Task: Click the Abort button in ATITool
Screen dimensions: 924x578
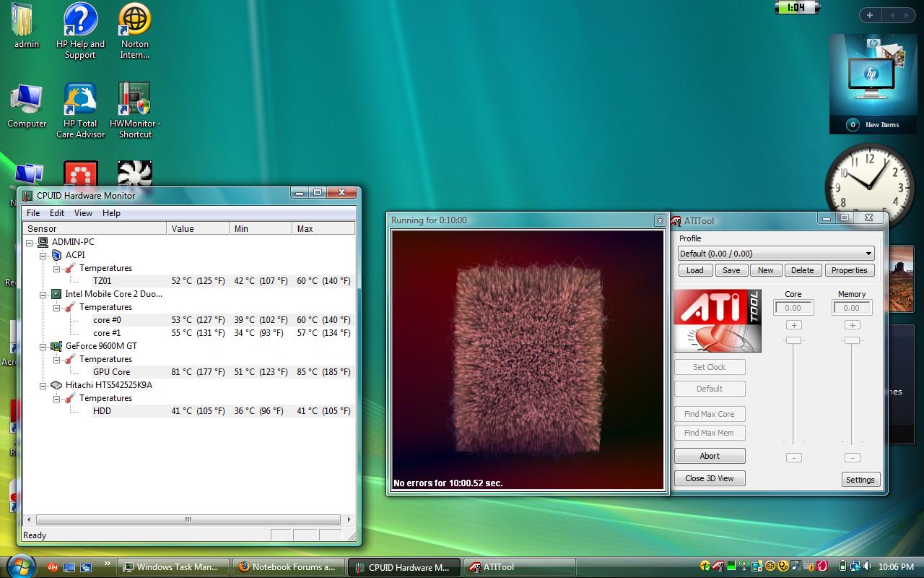Action: (709, 456)
